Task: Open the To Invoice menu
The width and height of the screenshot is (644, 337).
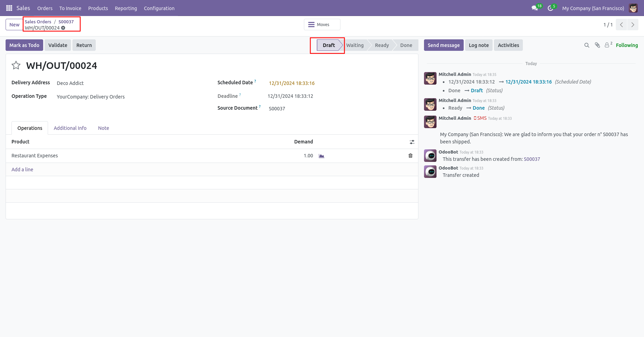Action: 70,8
